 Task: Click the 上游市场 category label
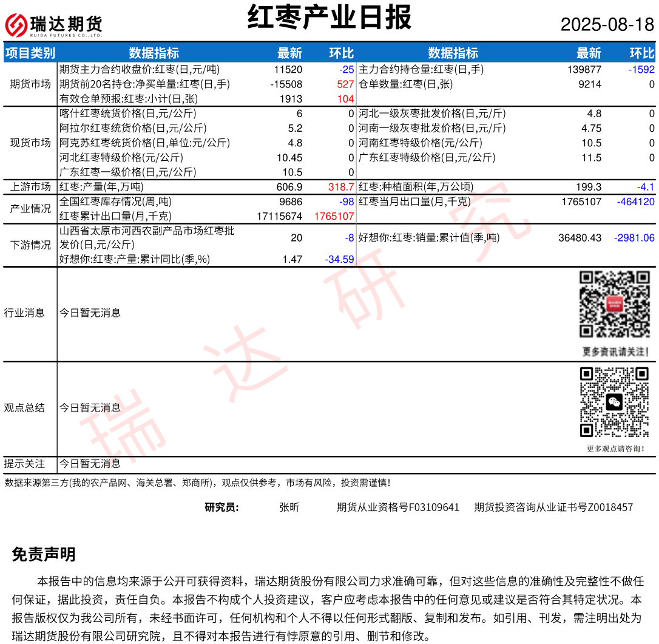(x=30, y=187)
